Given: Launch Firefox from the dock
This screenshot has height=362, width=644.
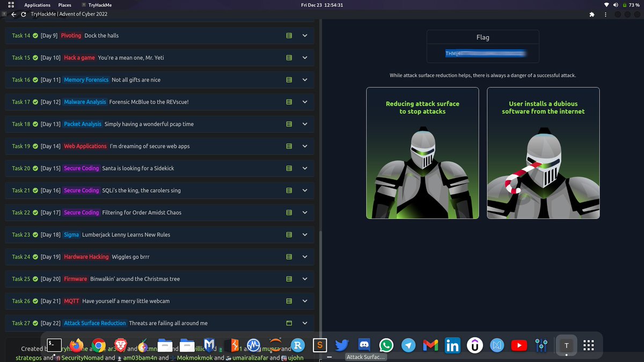Looking at the screenshot, I should 77,345.
